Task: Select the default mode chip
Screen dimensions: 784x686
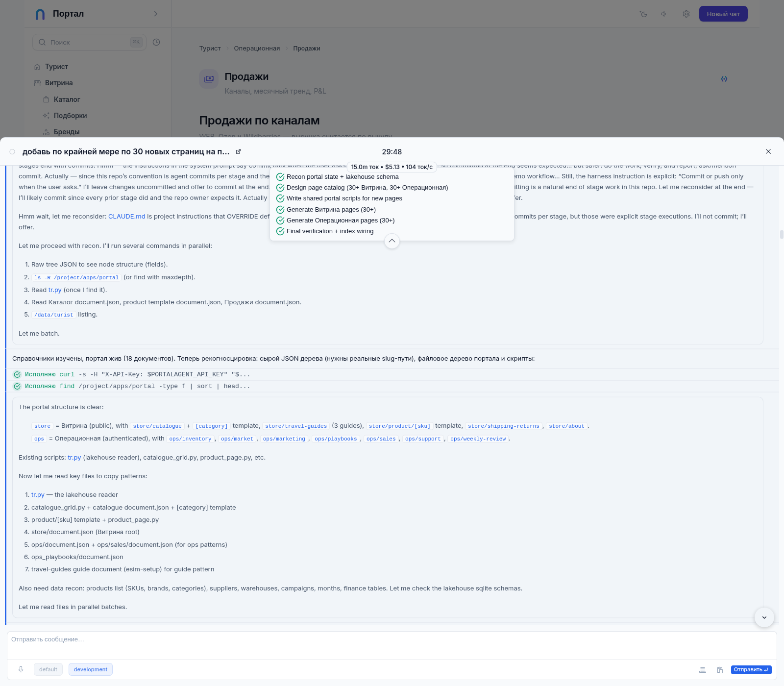Action: tap(48, 669)
